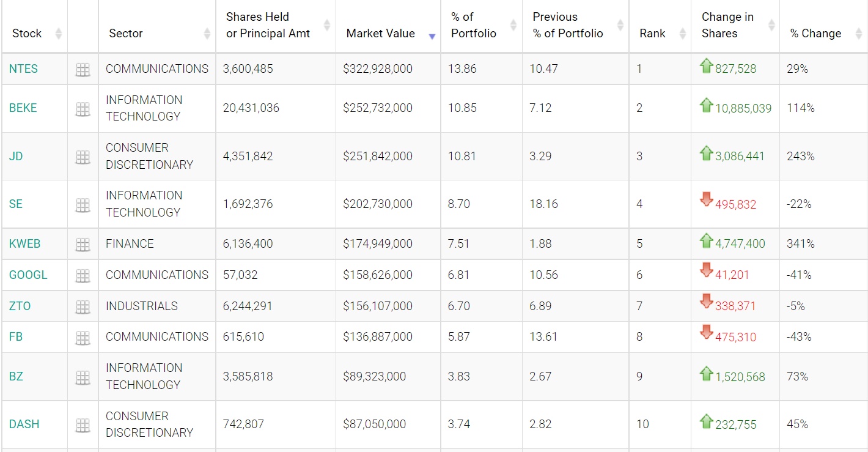Open the NTES stock link
The width and height of the screenshot is (868, 452).
23,69
